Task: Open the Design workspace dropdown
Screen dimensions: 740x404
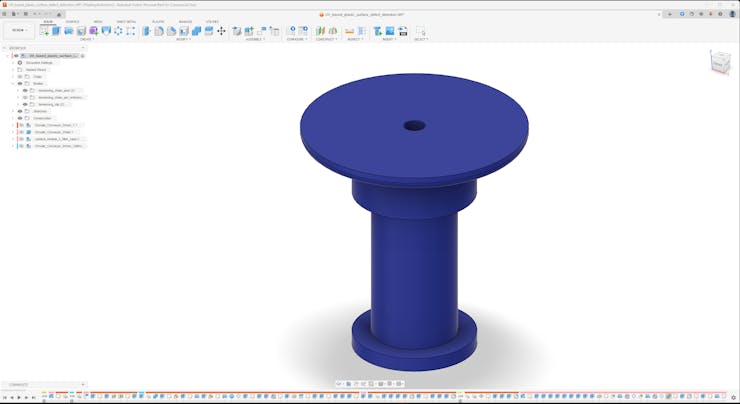Action: click(x=19, y=30)
